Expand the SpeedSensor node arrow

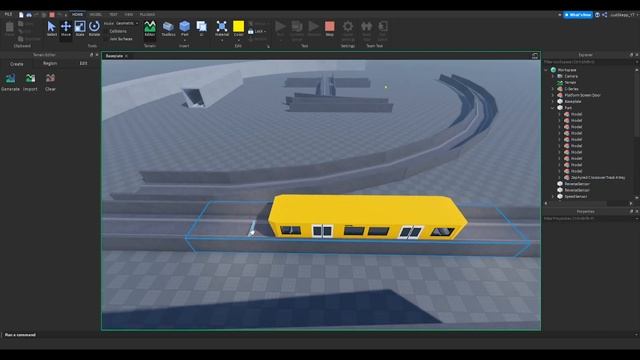553,196
